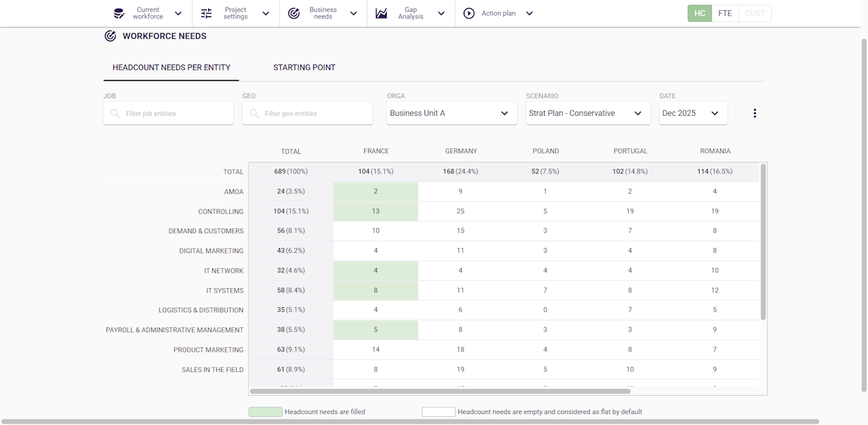
Task: Click the Filter job entities input
Action: (x=176, y=114)
